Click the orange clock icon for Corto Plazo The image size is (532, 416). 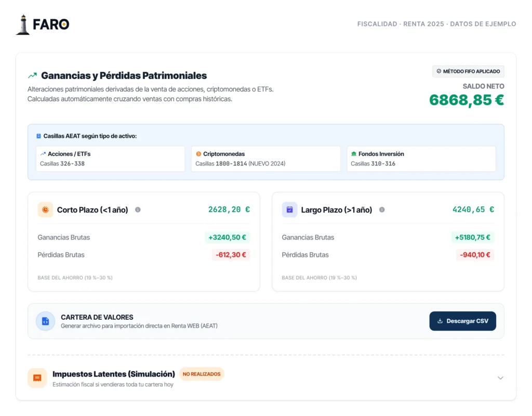coord(46,210)
